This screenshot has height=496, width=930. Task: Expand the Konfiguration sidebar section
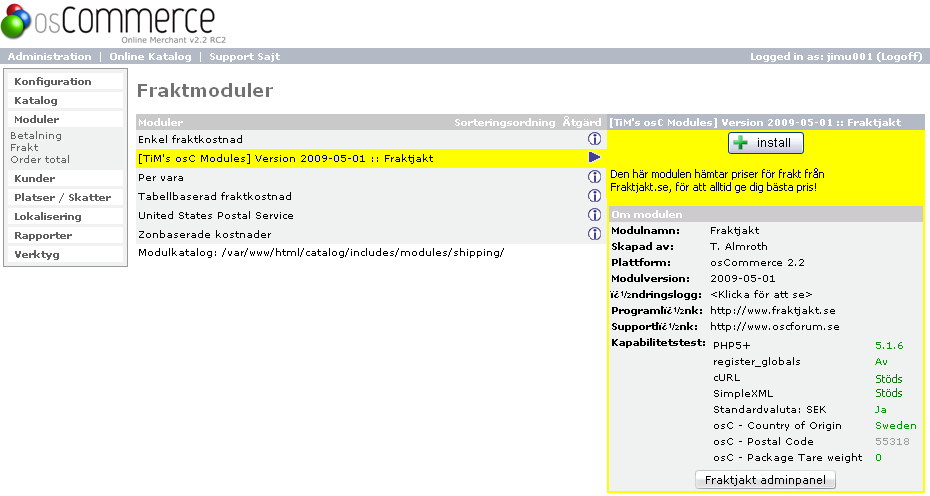[65, 81]
